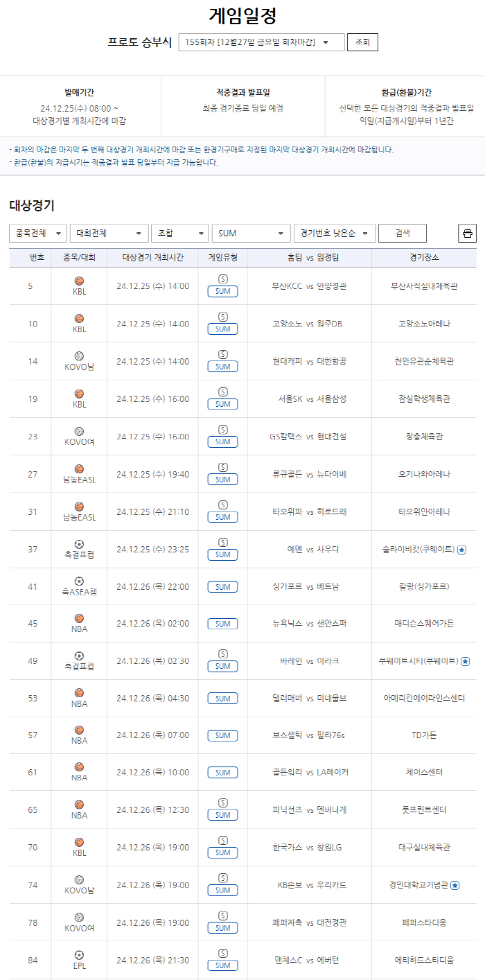Click the NBA basketball icon for match 45
Image resolution: width=485 pixels, height=980 pixels.
click(79, 618)
